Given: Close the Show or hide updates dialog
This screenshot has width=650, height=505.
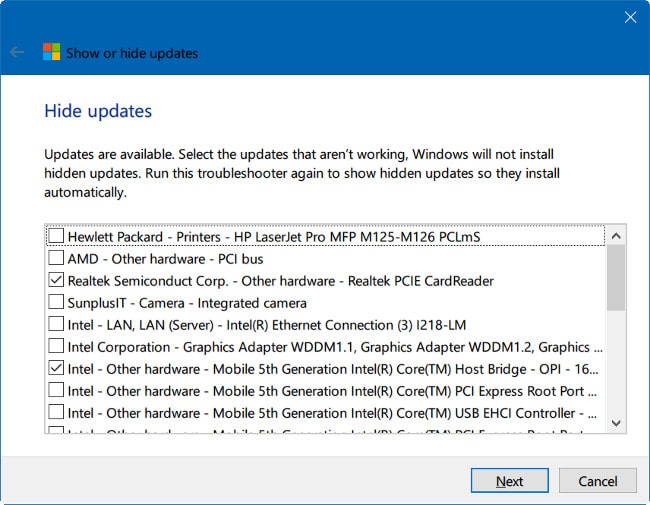Looking at the screenshot, I should 630,17.
